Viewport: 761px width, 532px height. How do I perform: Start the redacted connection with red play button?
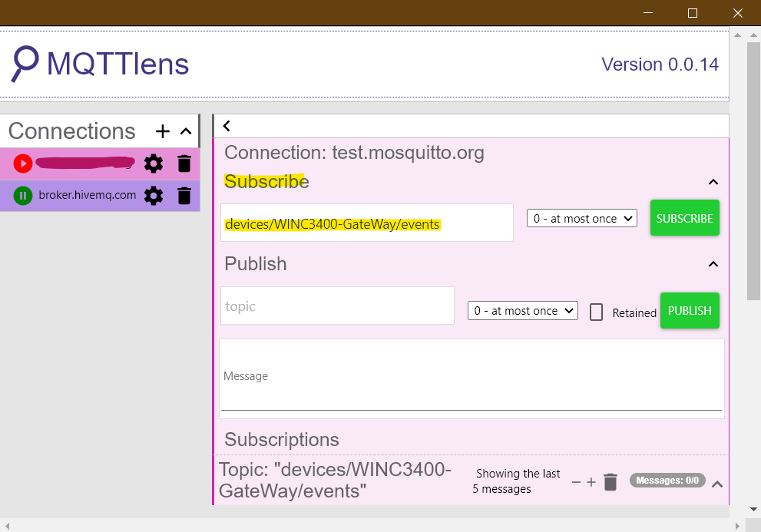[23, 164]
